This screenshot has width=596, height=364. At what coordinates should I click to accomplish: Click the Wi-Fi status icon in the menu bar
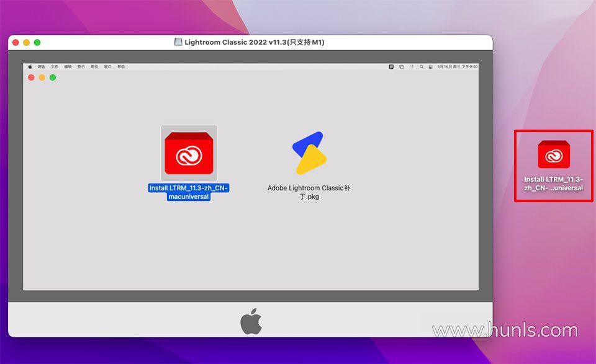coord(412,67)
